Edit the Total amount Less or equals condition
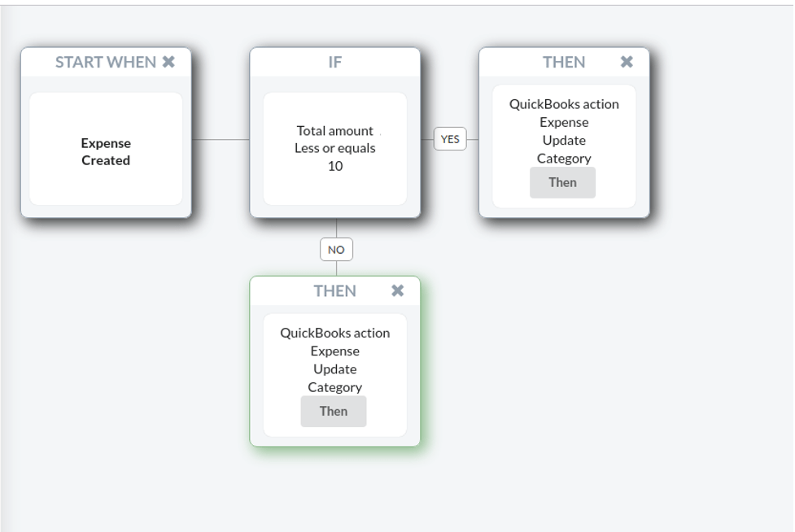The height and width of the screenshot is (532, 795). point(335,148)
